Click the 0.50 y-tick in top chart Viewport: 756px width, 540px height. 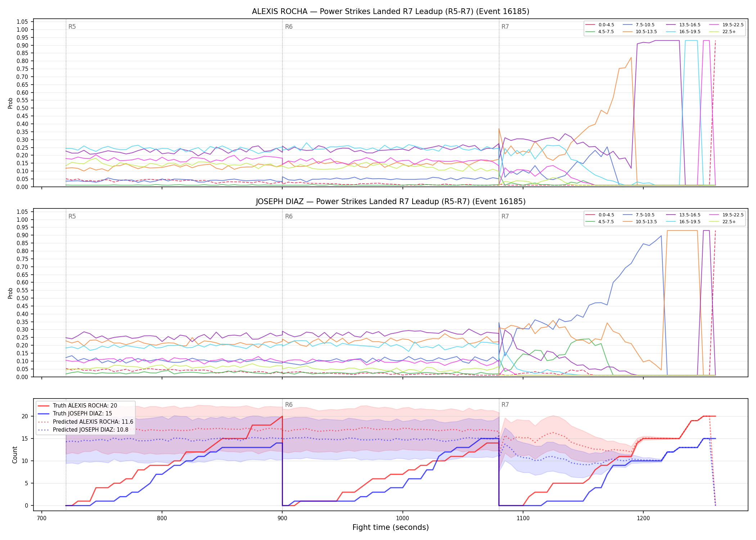(x=22, y=108)
